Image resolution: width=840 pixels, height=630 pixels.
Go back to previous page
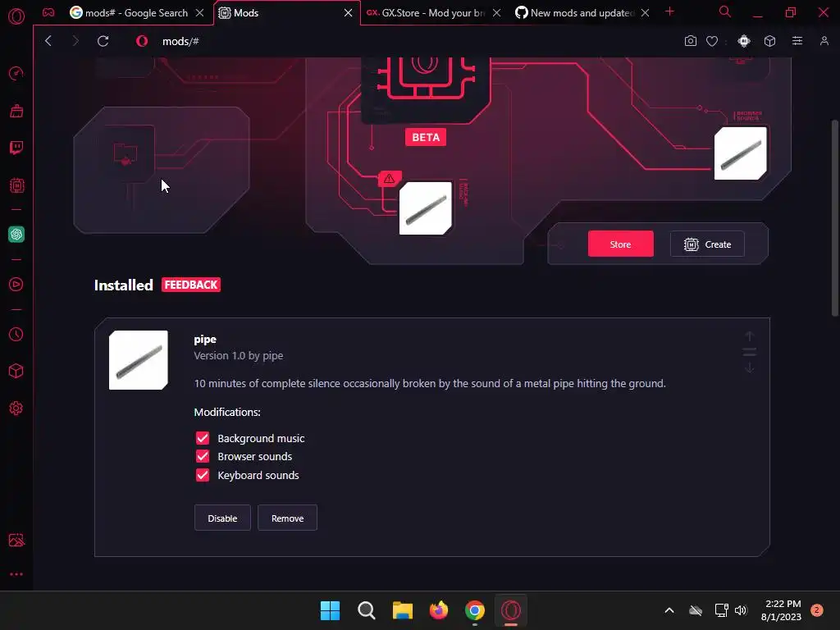click(48, 41)
